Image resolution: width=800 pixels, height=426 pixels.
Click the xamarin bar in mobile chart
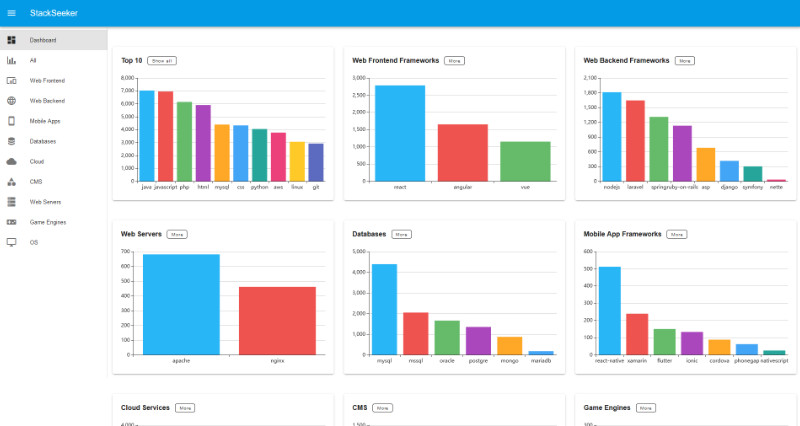(637, 334)
